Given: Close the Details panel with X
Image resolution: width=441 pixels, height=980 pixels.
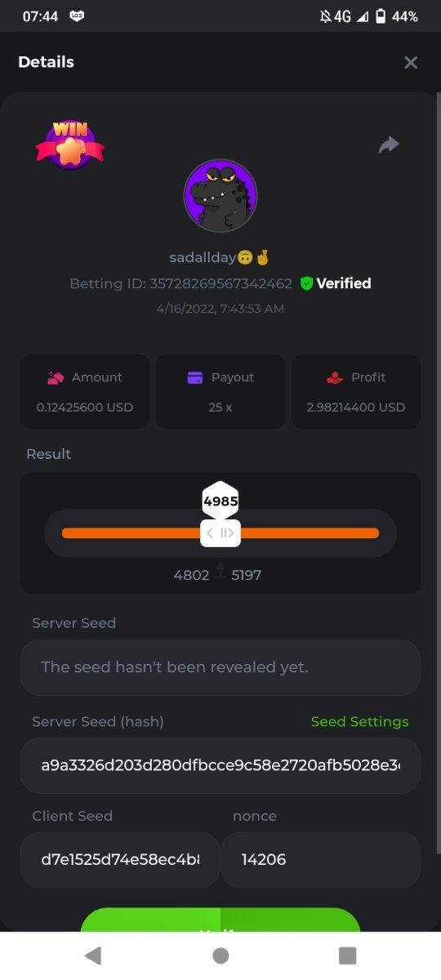Looking at the screenshot, I should click(411, 62).
